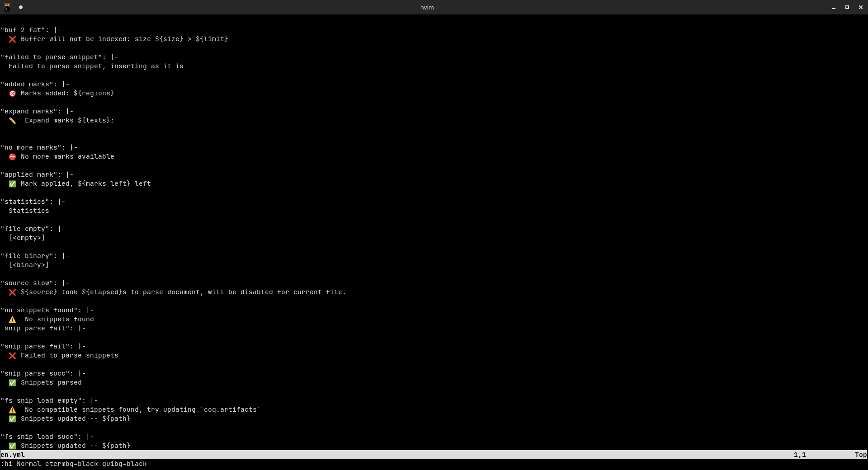Image resolution: width=868 pixels, height=470 pixels.
Task: Click the red cross icon before "Buffer will not be indexed"
Action: (12, 39)
